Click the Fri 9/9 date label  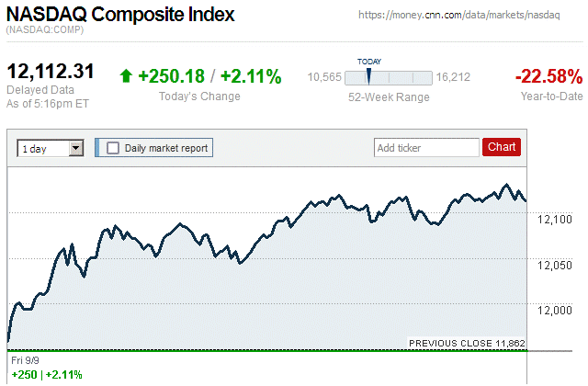click(x=24, y=360)
